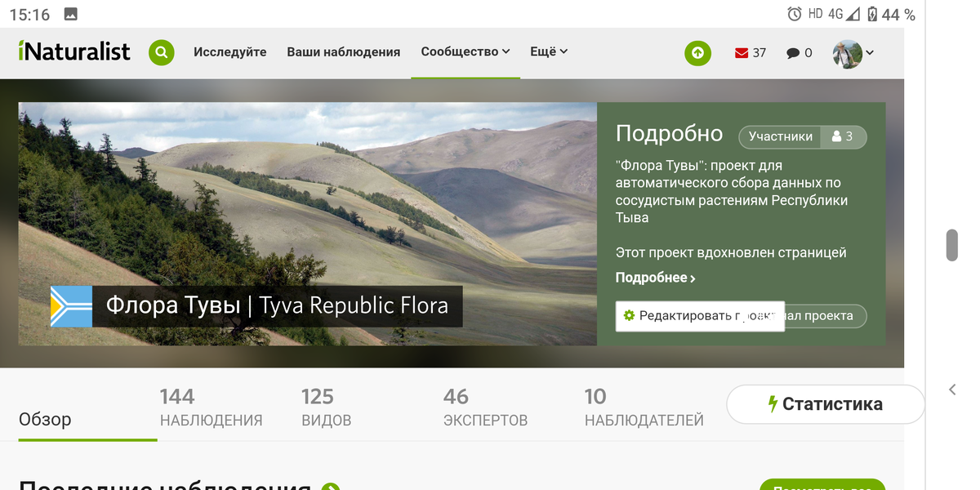Open messages envelope icon with 37
This screenshot has width=980, height=490.
tap(751, 53)
